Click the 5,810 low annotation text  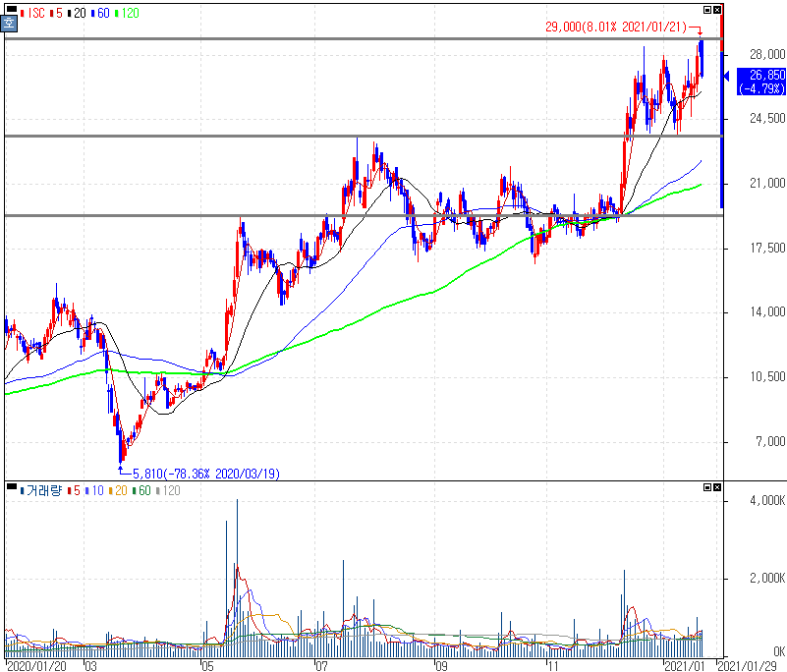tap(205, 474)
